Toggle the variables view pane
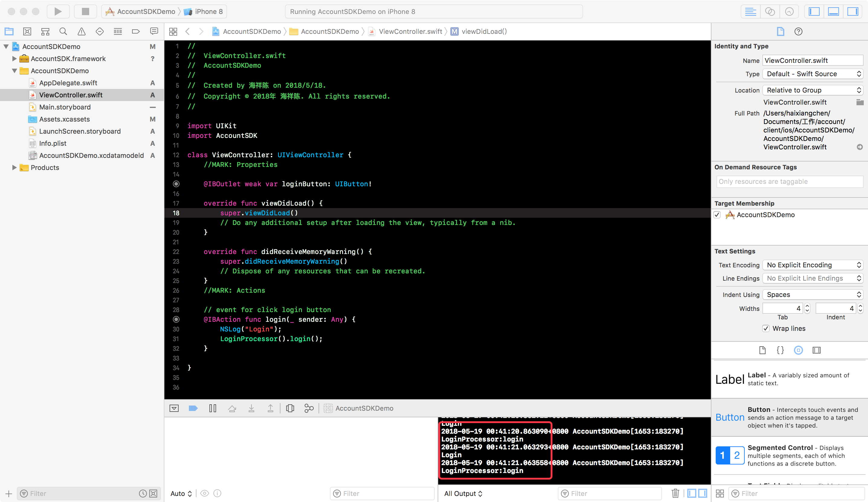This screenshot has height=502, width=868. pyautogui.click(x=691, y=493)
